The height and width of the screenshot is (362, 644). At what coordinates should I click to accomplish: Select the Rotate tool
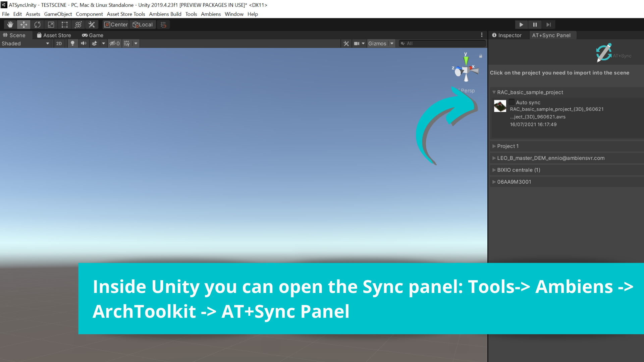coord(37,24)
